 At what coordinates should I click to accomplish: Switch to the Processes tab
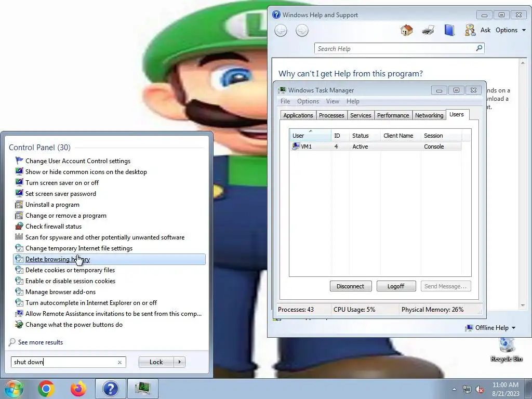click(331, 115)
